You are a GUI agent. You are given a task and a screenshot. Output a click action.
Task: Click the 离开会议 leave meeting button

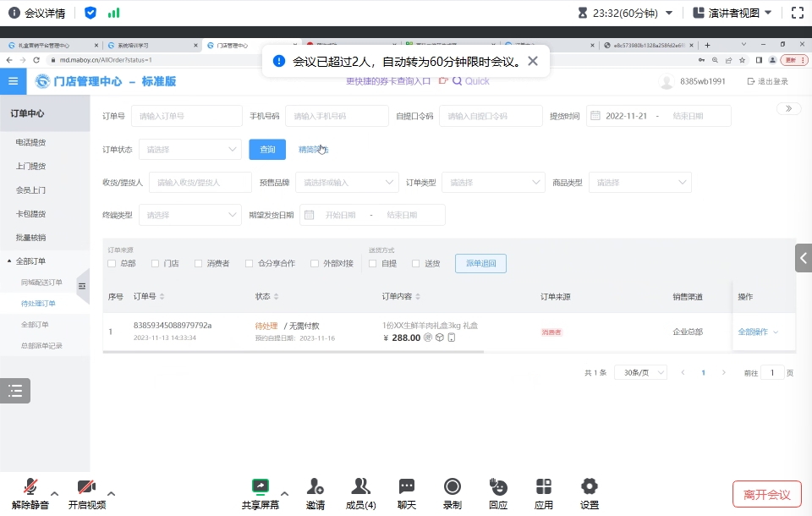point(766,495)
